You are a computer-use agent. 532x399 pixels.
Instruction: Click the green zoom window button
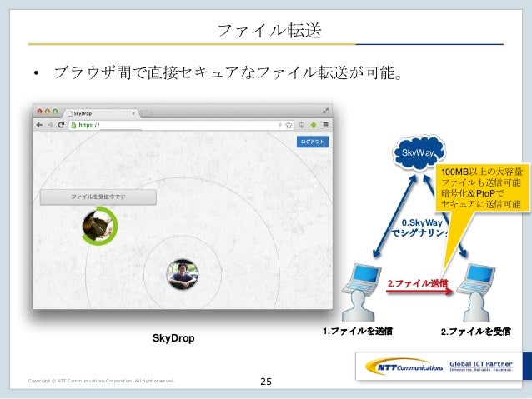(55, 112)
